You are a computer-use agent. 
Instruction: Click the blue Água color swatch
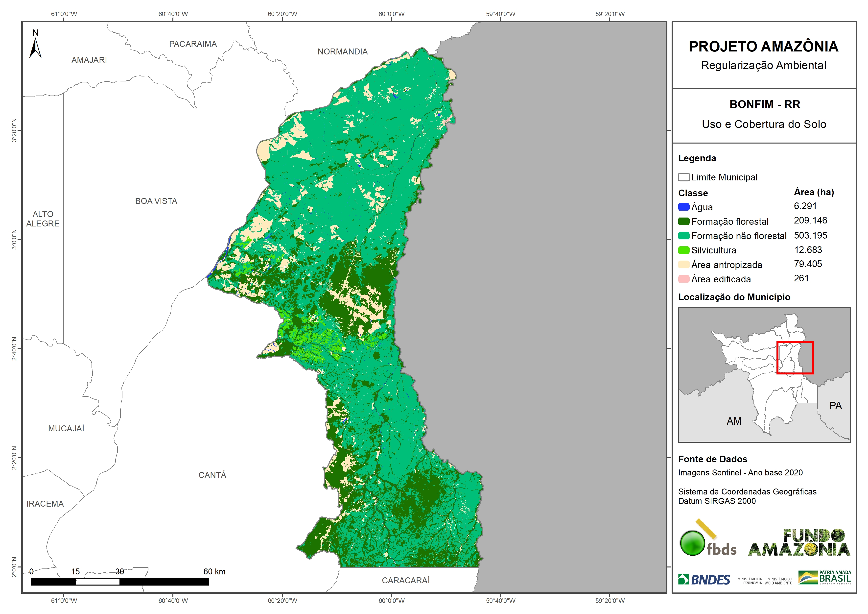click(x=683, y=207)
